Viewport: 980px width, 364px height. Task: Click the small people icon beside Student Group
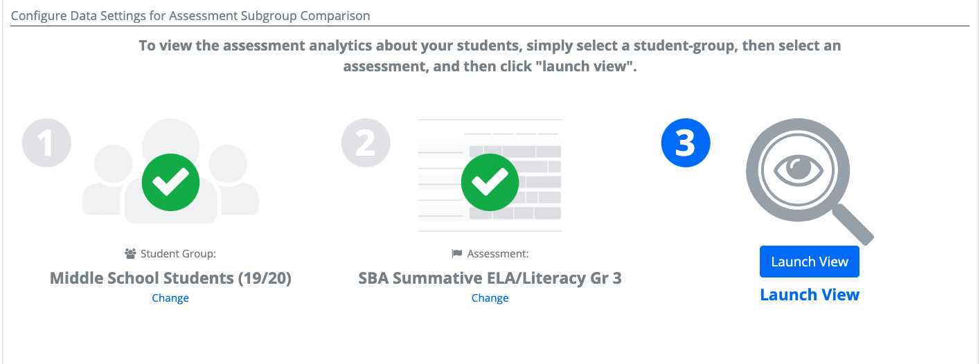[130, 254]
